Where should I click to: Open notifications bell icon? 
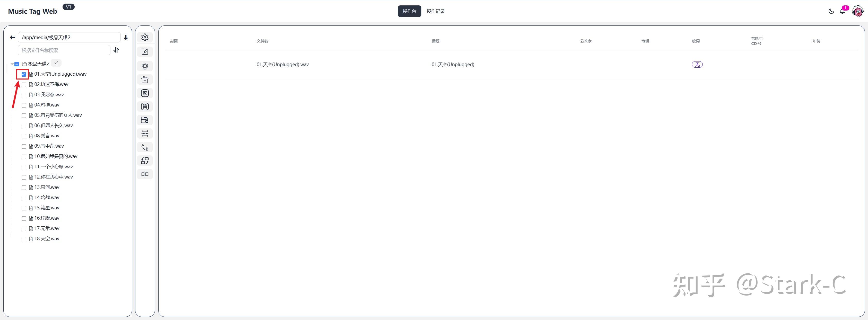pyautogui.click(x=842, y=11)
